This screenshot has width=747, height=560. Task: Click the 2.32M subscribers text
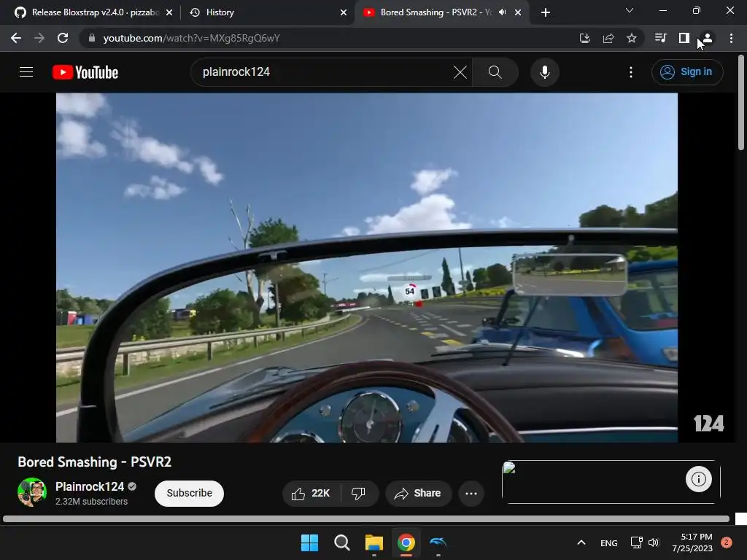click(91, 502)
